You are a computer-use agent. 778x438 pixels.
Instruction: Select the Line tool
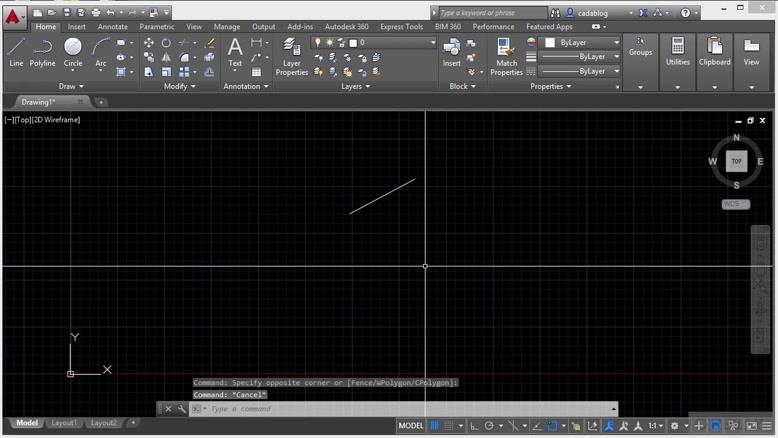tap(16, 53)
